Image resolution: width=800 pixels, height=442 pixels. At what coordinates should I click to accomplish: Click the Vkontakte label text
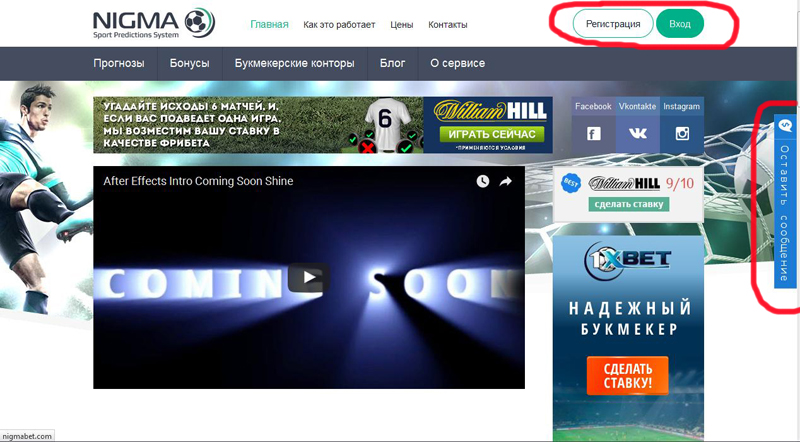(637, 106)
